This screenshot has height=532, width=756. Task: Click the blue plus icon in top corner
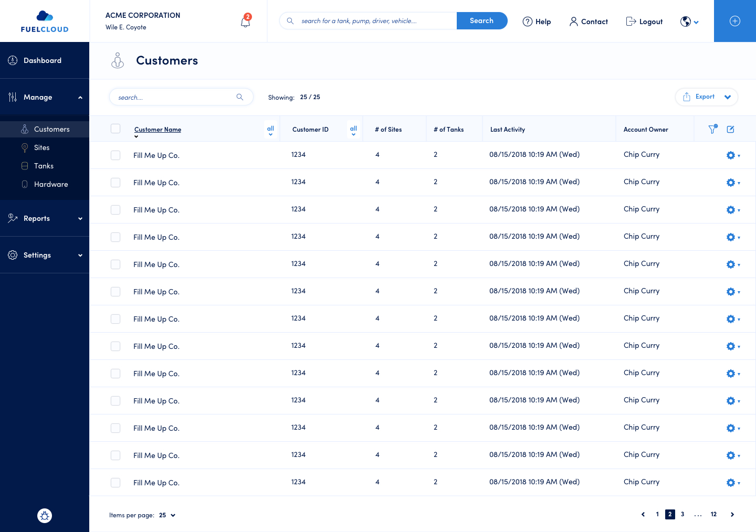click(734, 21)
